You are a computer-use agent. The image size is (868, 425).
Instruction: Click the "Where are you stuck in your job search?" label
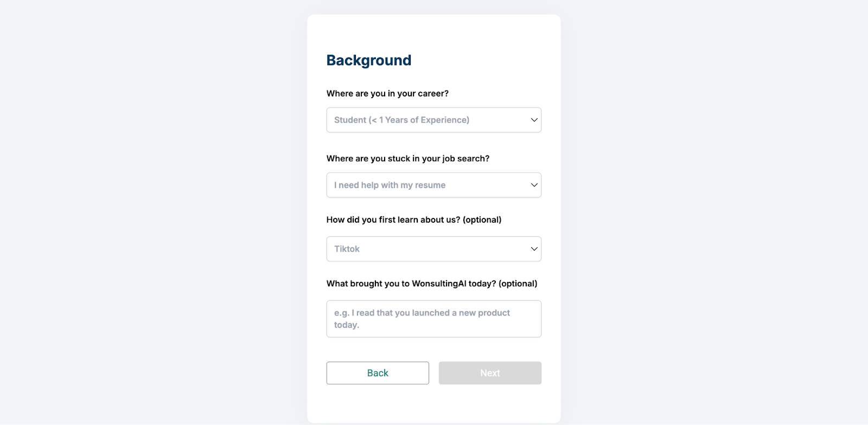407,158
